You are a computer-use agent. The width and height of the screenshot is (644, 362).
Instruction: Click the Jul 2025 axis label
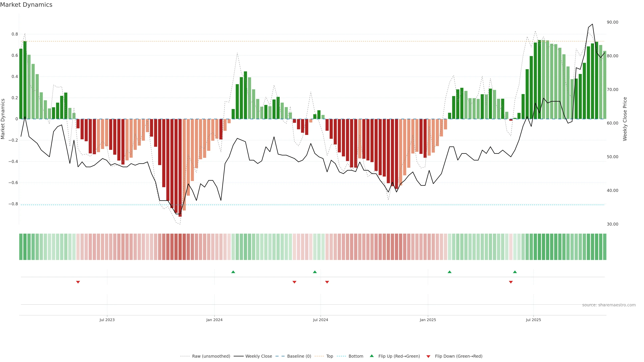click(x=533, y=320)
